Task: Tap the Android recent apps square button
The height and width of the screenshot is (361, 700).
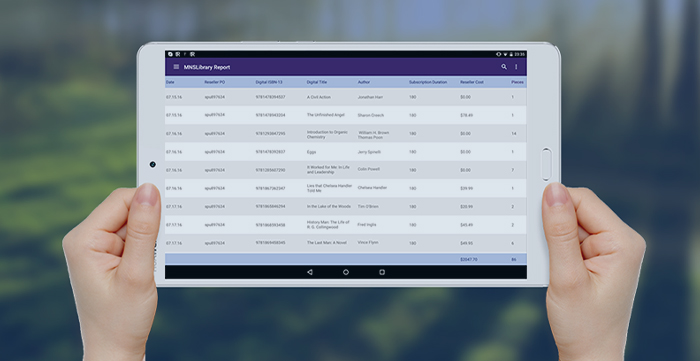Action: (x=382, y=272)
